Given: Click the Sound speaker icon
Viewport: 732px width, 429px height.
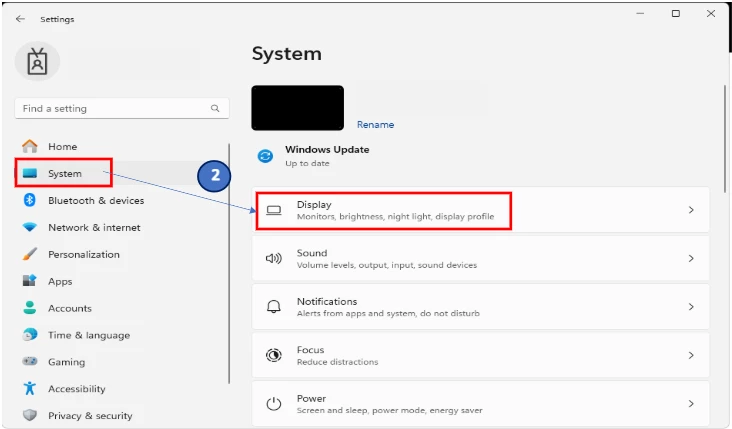Looking at the screenshot, I should (274, 258).
